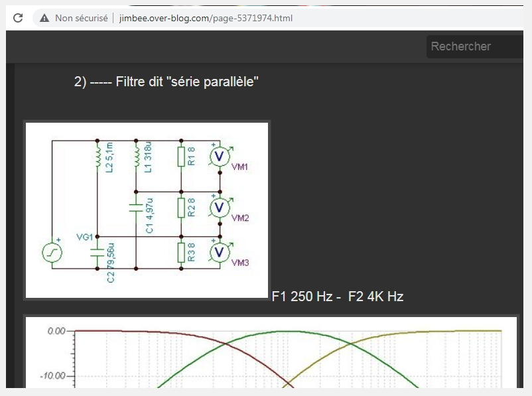The width and height of the screenshot is (532, 396).
Task: Click the VM1 voltmeter symbol
Action: click(x=220, y=157)
